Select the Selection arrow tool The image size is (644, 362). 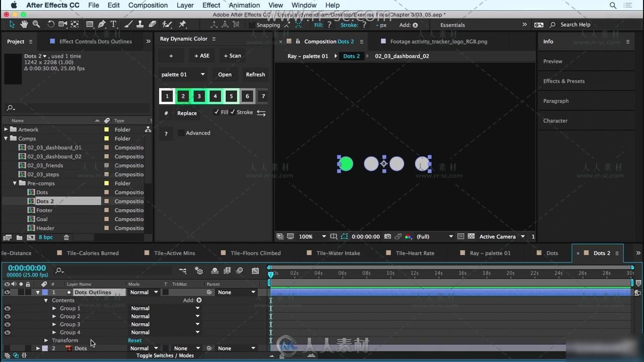point(12,24)
